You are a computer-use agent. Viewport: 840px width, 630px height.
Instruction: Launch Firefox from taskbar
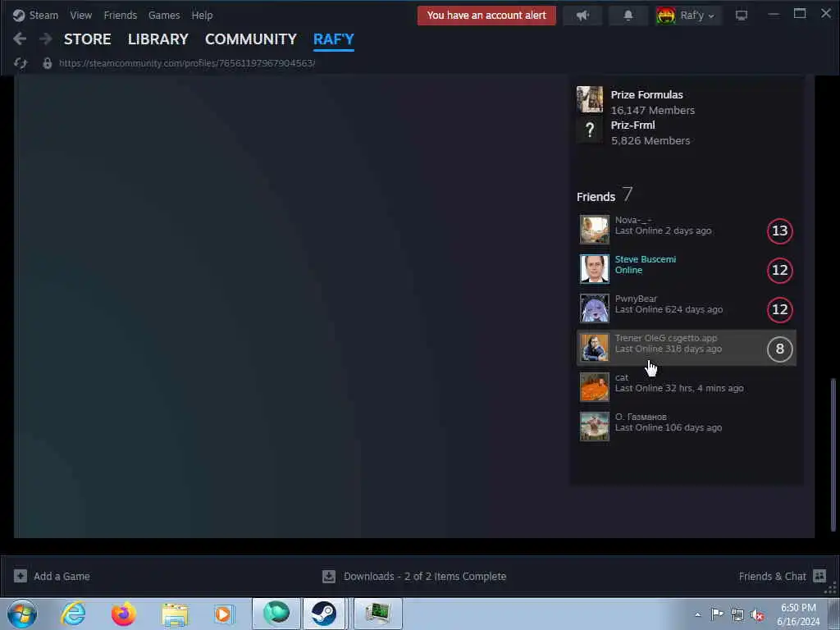[124, 614]
